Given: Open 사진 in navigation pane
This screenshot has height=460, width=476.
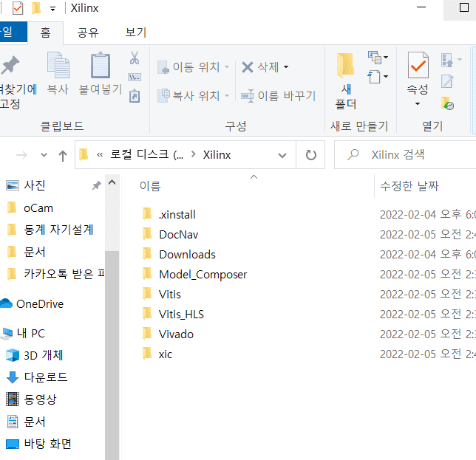Looking at the screenshot, I should (35, 185).
